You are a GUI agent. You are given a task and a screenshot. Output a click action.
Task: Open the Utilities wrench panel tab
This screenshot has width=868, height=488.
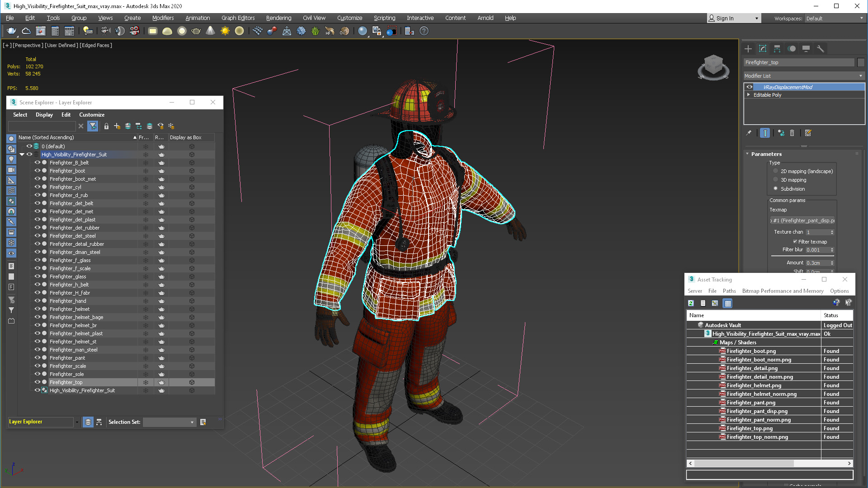[x=821, y=49]
